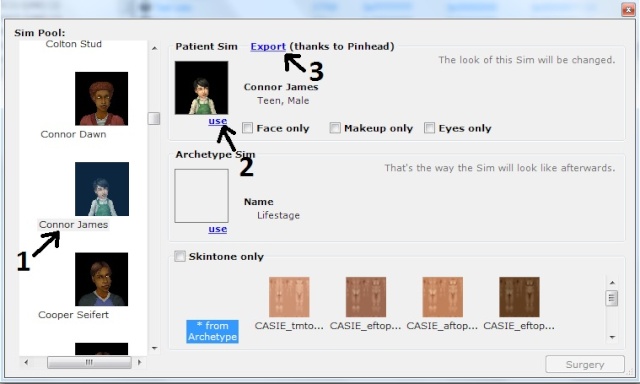This screenshot has height=384, width=640.
Task: Click the Export link
Action: point(268,47)
